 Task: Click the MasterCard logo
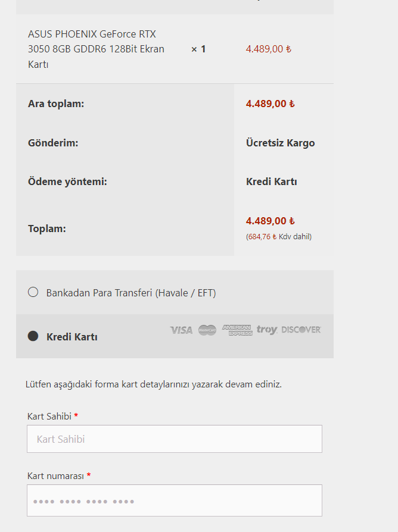click(x=207, y=330)
